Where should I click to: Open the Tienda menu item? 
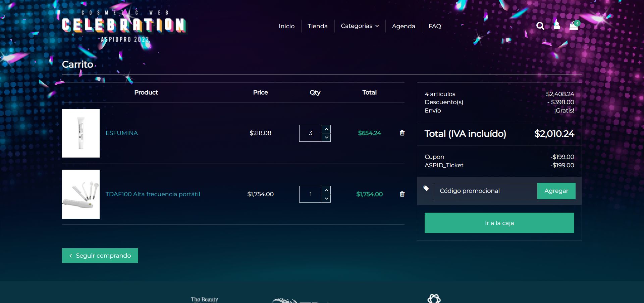[x=318, y=26]
